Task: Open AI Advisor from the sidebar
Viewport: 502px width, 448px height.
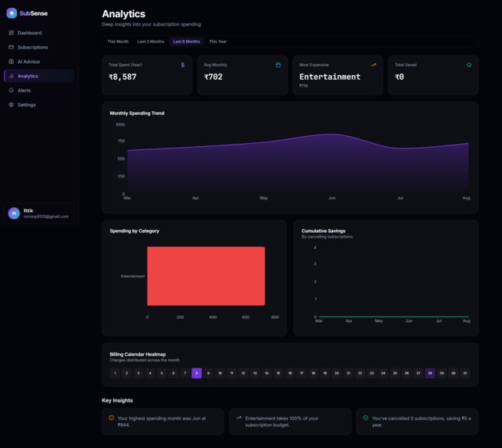Action: click(39, 62)
